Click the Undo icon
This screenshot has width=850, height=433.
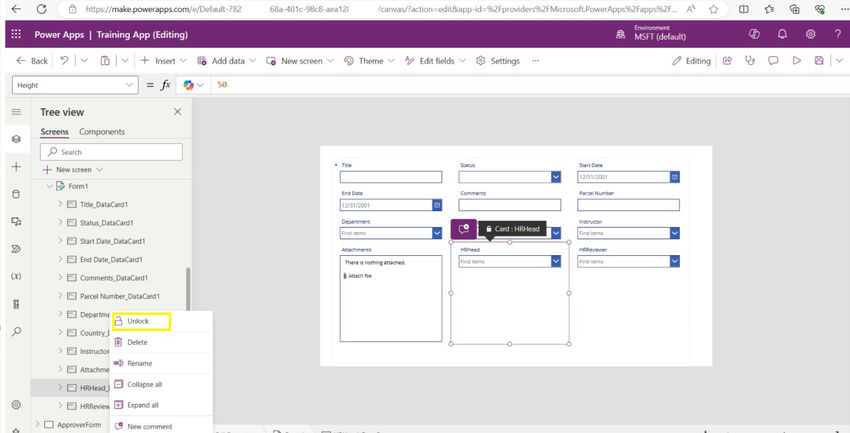click(65, 61)
